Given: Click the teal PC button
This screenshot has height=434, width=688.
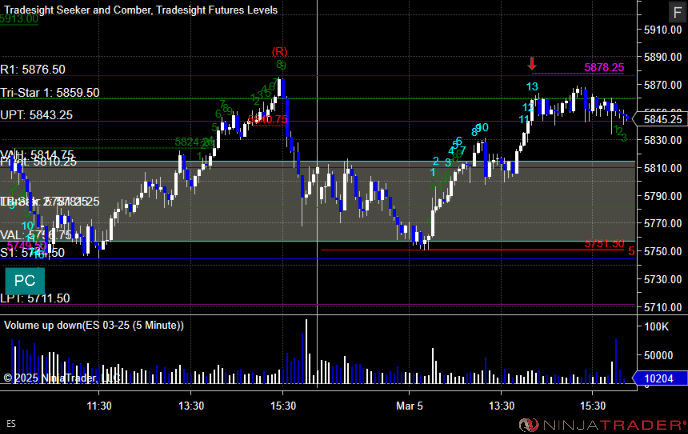Looking at the screenshot, I should (x=25, y=281).
